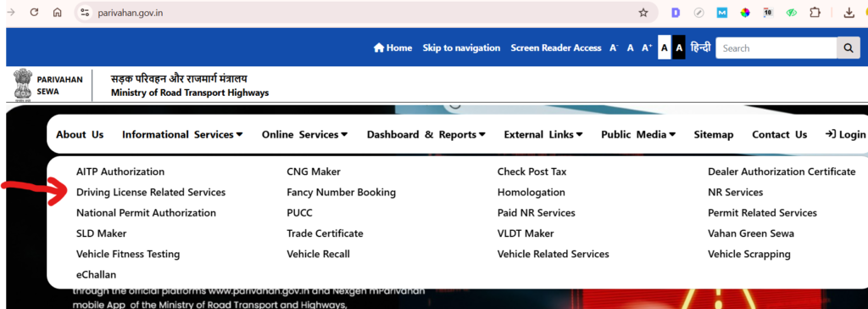Viewport: 868px width, 309px height.
Task: Select AITP Authorization from menu
Action: coord(120,171)
